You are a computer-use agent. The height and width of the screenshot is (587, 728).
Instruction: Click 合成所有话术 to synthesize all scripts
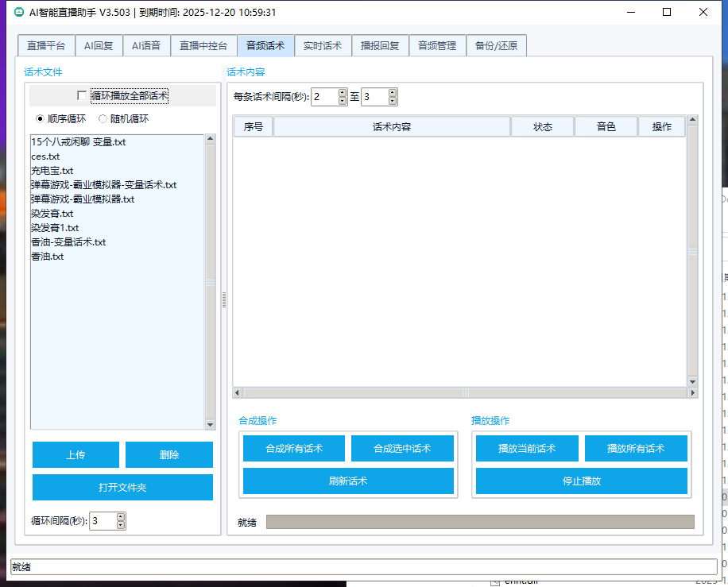294,449
